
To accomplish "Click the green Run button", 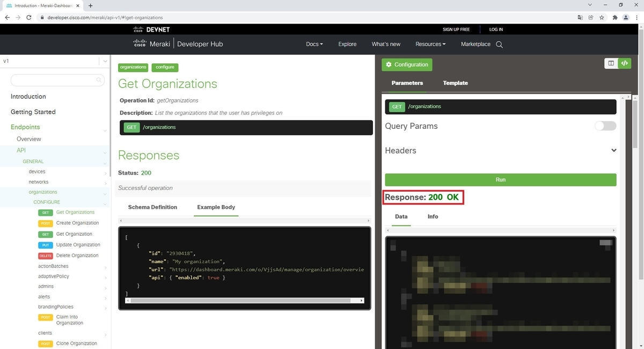I will pos(500,179).
